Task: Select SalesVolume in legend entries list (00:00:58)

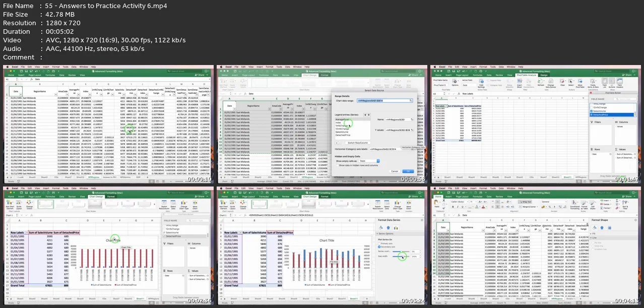Action: 342,132
